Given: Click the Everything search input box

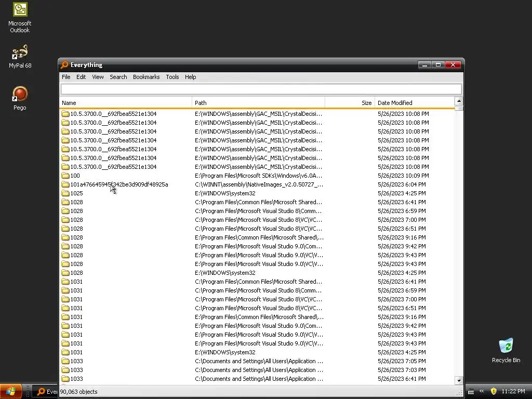Looking at the screenshot, I should pos(261,89).
